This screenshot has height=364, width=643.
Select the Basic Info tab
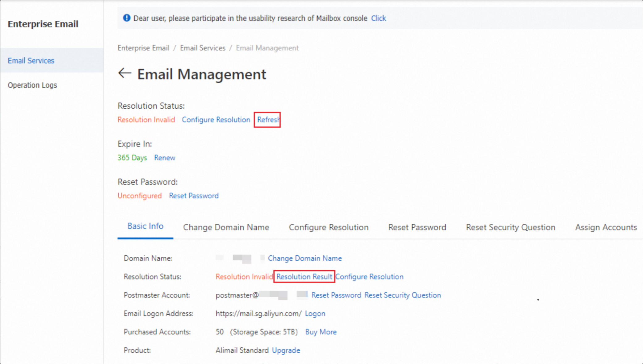[x=145, y=226]
